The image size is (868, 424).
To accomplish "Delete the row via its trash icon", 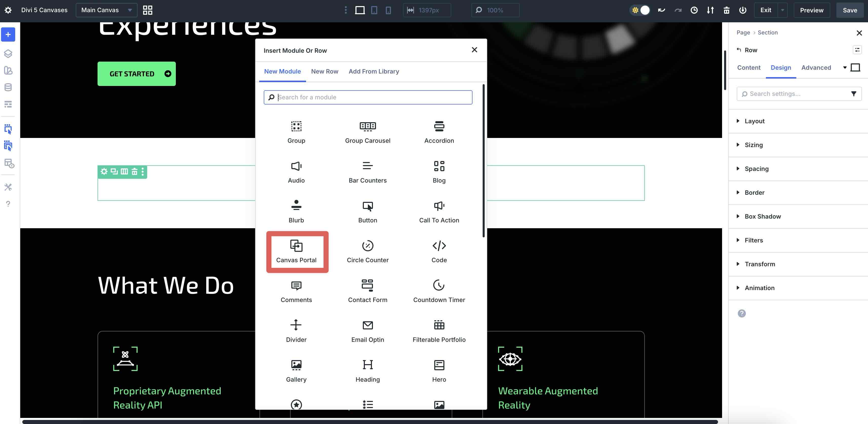I will point(134,171).
